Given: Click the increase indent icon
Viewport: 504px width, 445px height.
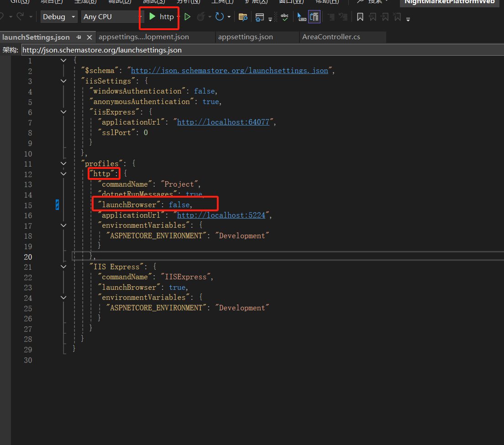Looking at the screenshot, I should tap(343, 17).
